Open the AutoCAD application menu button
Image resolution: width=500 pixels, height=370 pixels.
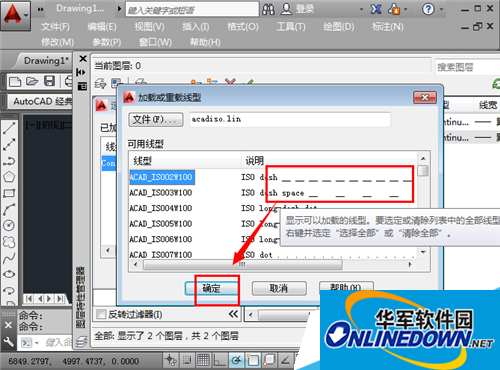(15, 15)
